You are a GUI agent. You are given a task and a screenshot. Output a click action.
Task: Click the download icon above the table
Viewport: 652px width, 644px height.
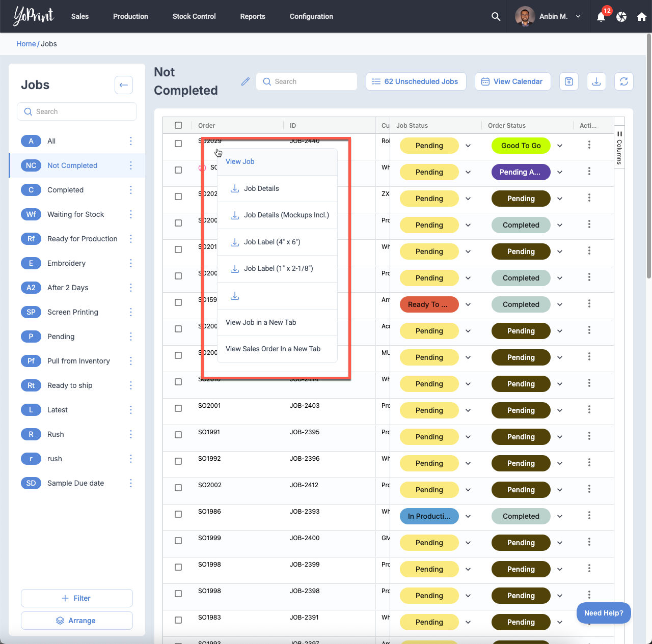point(596,81)
